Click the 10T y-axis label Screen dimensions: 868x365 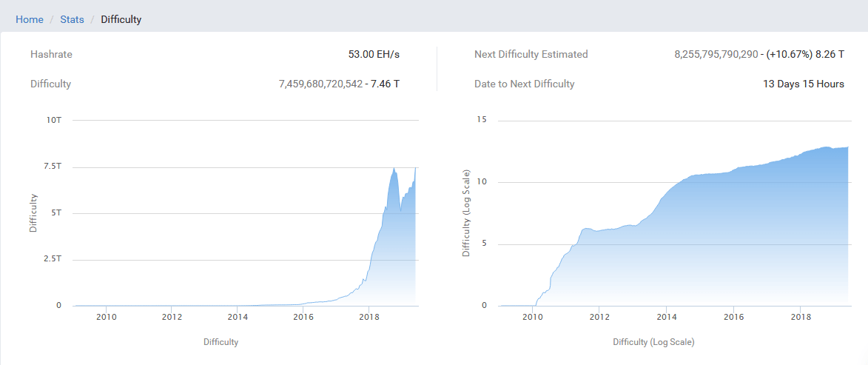pyautogui.click(x=54, y=120)
